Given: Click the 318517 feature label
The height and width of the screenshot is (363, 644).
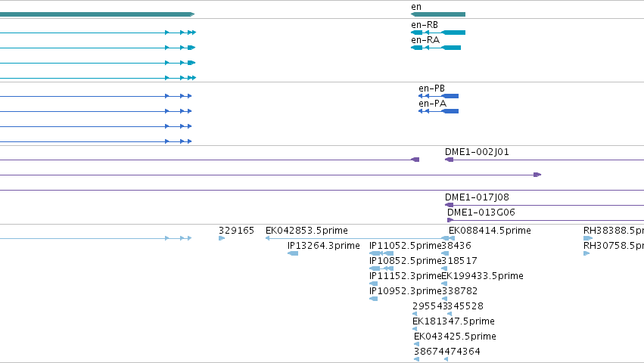Looking at the screenshot, I should 459,261.
